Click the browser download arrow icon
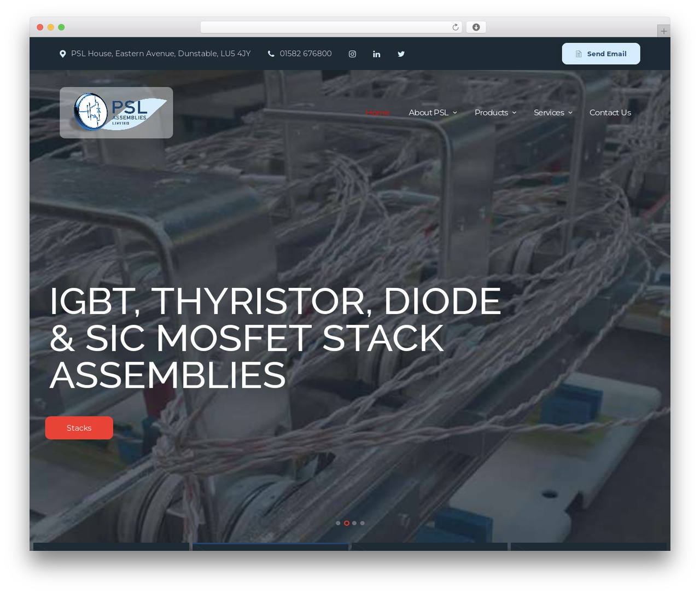Viewport: 700px width, 593px height. (476, 27)
